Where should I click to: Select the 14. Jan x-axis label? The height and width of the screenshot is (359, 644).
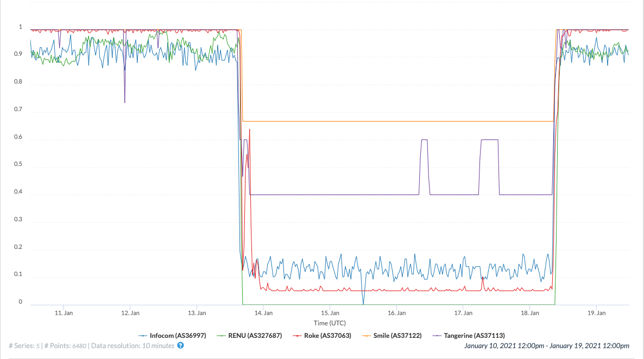point(263,313)
